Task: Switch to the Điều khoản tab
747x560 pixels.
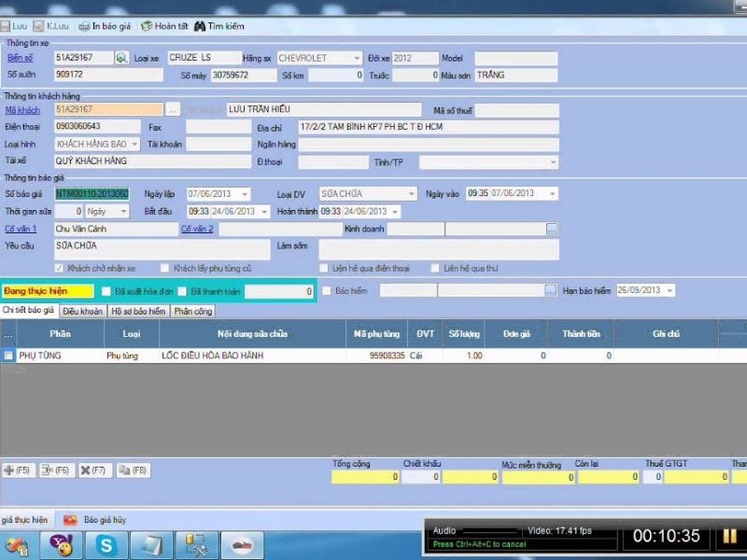Action: (83, 312)
